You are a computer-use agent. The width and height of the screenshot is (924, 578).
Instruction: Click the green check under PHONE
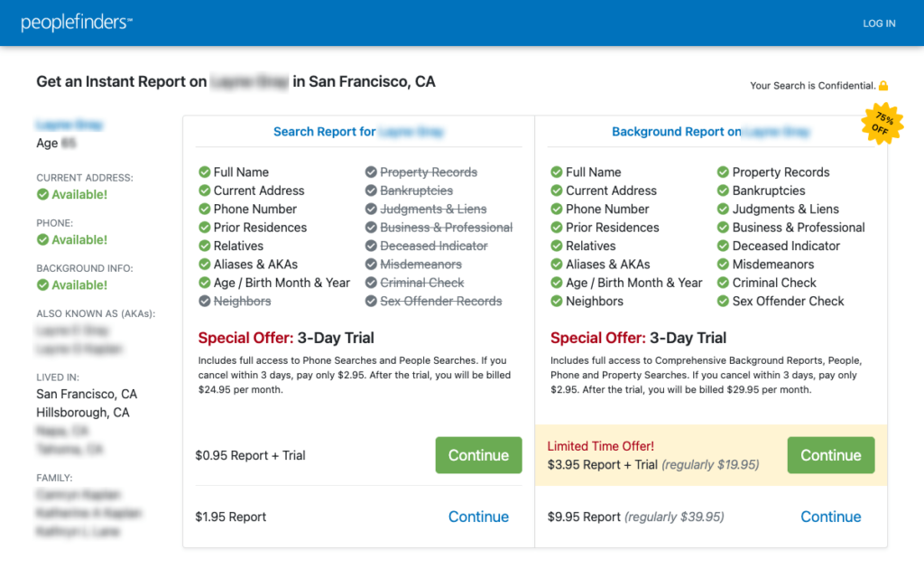(42, 239)
